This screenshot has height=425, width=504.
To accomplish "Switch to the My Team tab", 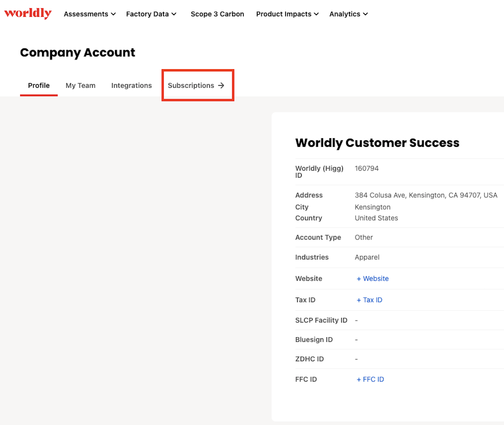I will tap(80, 85).
